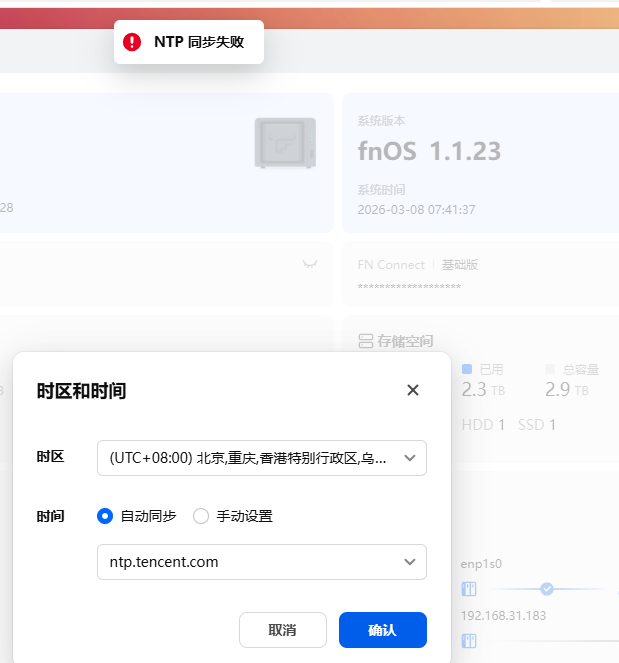Click the 已用 blue legend swatch
Viewport: 619px width, 663px height.
(x=467, y=369)
